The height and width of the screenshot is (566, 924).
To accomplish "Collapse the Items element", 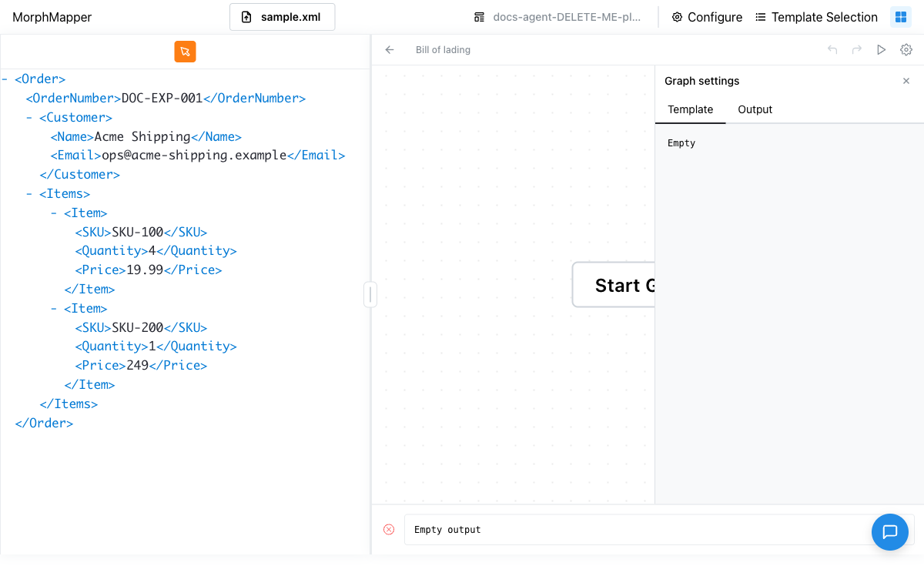I will point(29,194).
